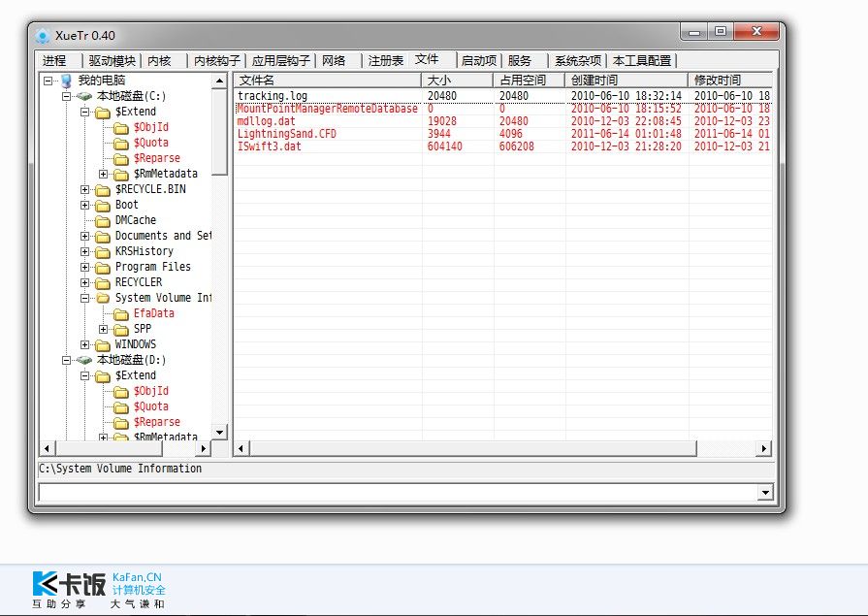Click the folder icon beside DMCache
This screenshot has height=616, width=868.
click(x=103, y=221)
